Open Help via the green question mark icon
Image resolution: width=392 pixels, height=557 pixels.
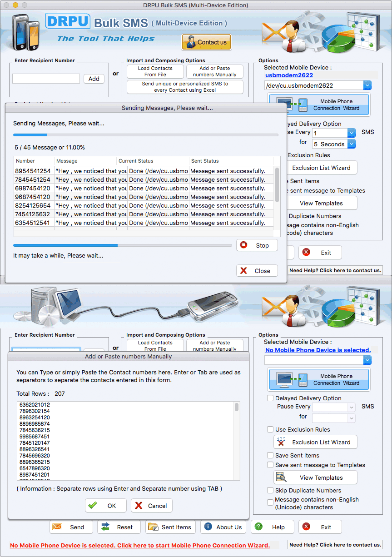pyautogui.click(x=259, y=527)
